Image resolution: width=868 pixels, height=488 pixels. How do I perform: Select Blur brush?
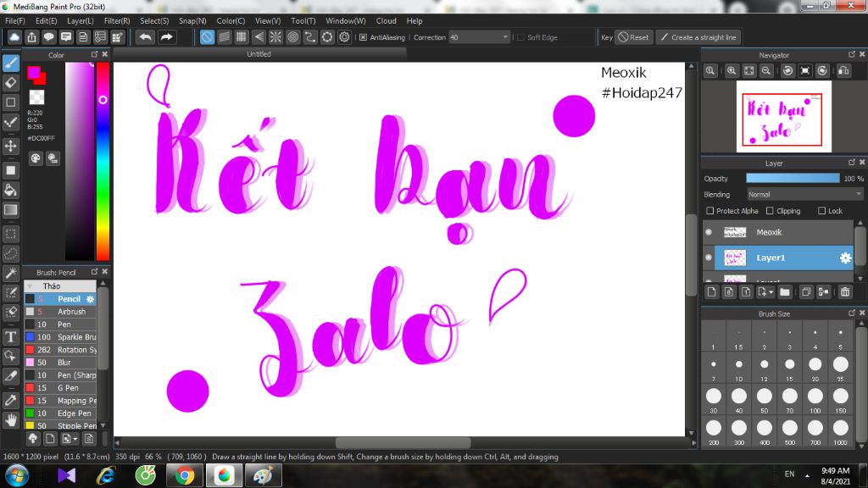pyautogui.click(x=60, y=363)
